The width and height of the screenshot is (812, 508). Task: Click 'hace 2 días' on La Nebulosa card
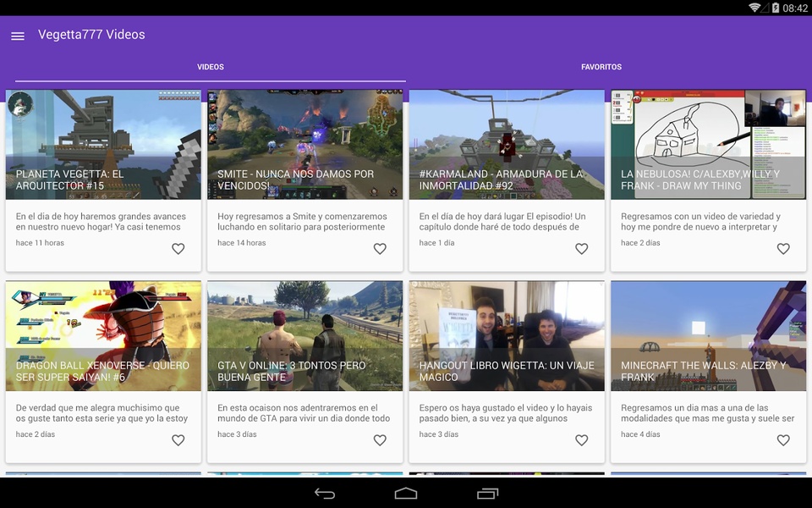coord(640,243)
